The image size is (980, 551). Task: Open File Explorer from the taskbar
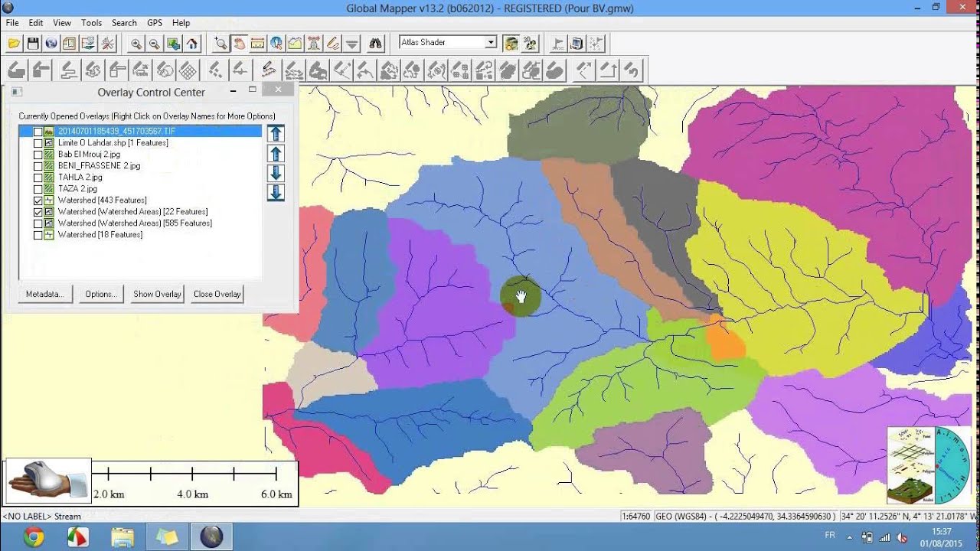click(122, 537)
